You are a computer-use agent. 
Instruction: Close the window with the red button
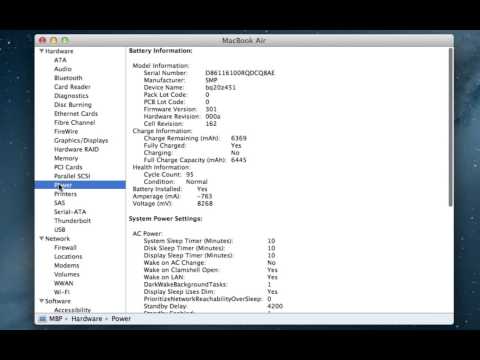coord(42,41)
